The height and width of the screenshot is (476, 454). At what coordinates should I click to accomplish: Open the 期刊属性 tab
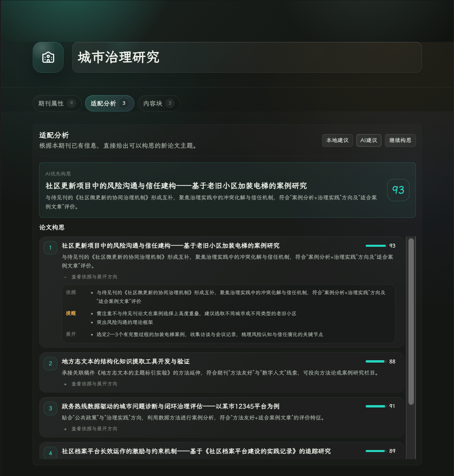coord(57,103)
